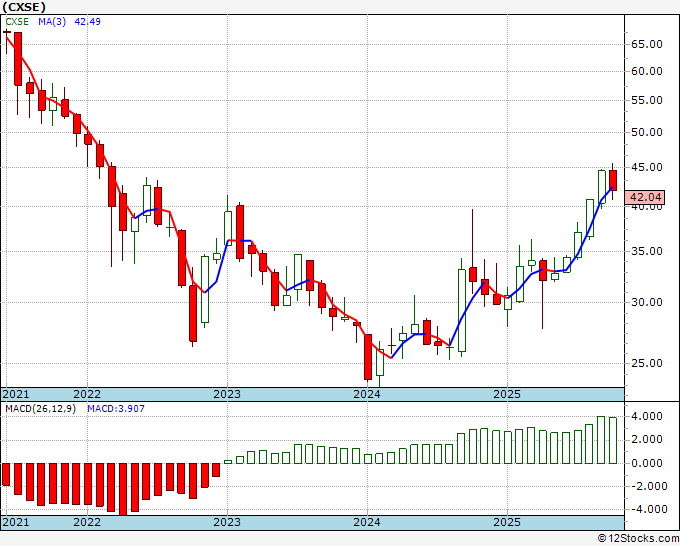680x546 pixels.
Task: Click the 30.00 price axis label
Action: click(647, 302)
